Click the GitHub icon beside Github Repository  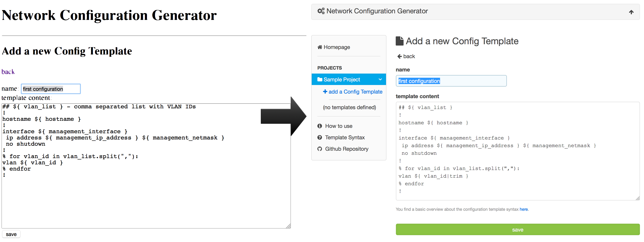(319, 149)
